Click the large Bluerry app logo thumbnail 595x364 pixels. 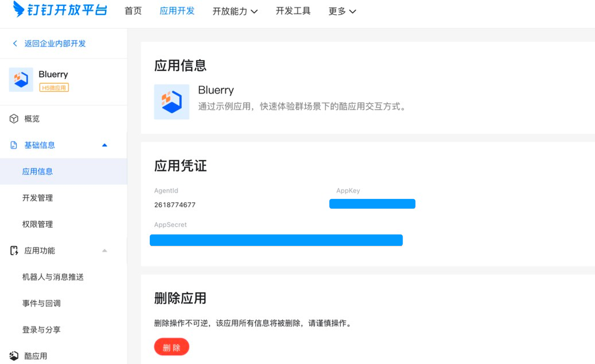click(172, 102)
